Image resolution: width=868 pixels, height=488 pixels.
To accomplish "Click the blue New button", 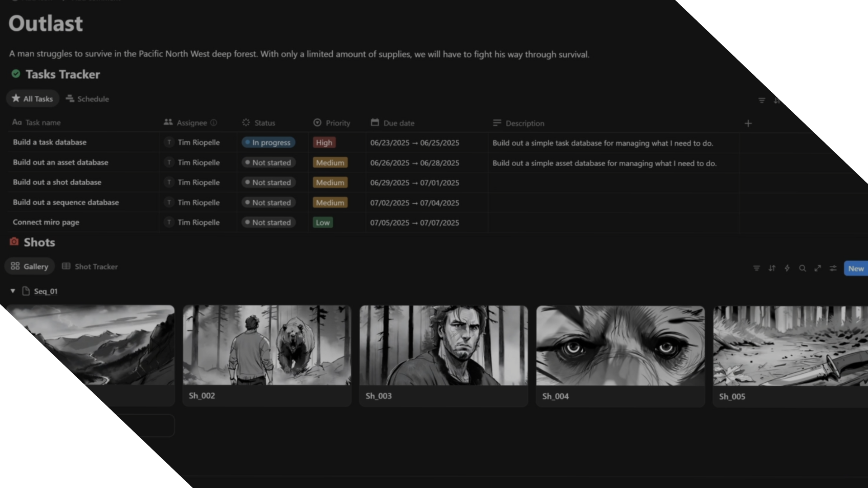I will [856, 268].
